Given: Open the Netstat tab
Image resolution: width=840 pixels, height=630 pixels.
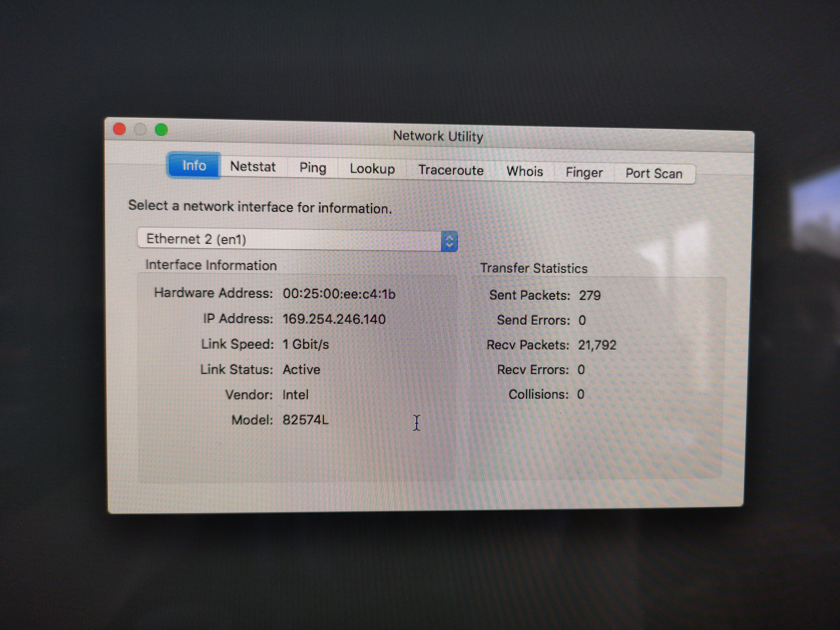Looking at the screenshot, I should [x=253, y=166].
